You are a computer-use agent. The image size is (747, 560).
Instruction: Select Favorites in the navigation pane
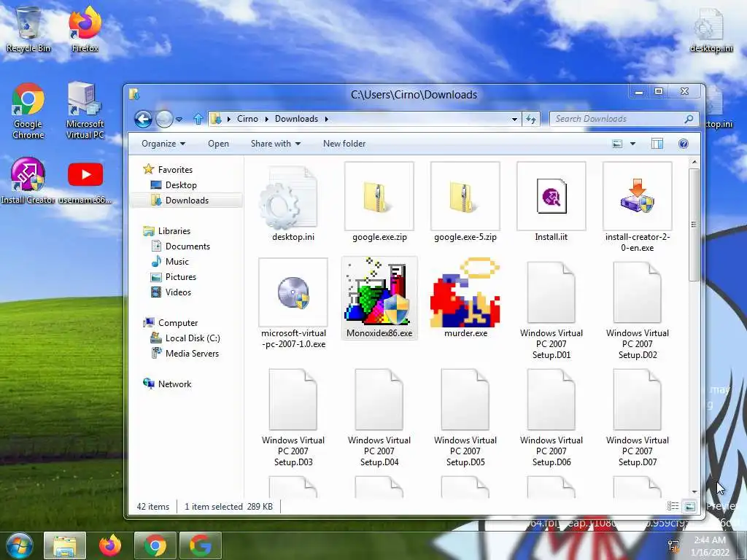click(168, 169)
